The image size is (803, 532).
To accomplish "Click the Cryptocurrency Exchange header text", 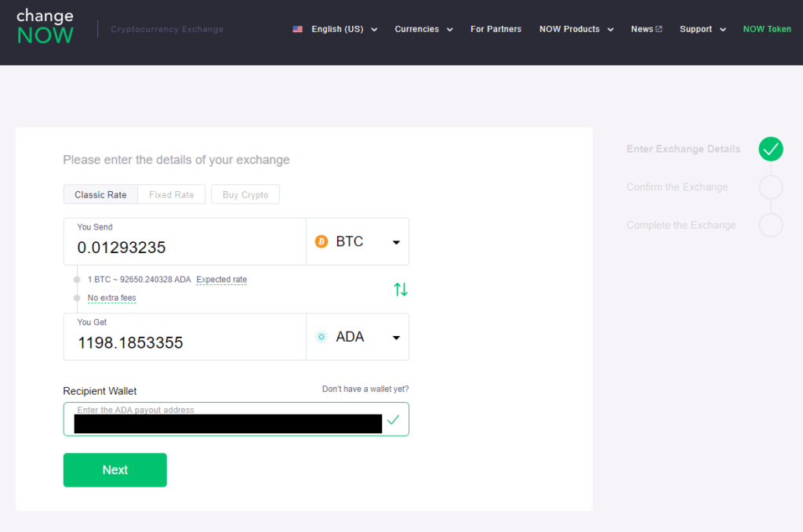I will pyautogui.click(x=167, y=29).
